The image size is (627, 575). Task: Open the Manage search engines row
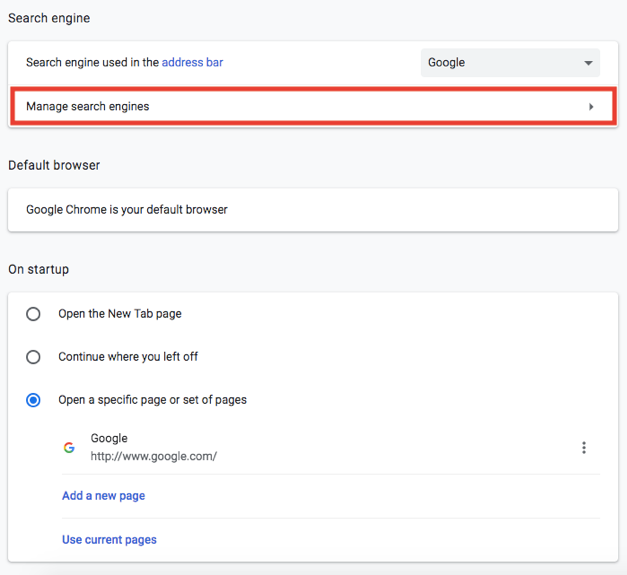click(300, 107)
